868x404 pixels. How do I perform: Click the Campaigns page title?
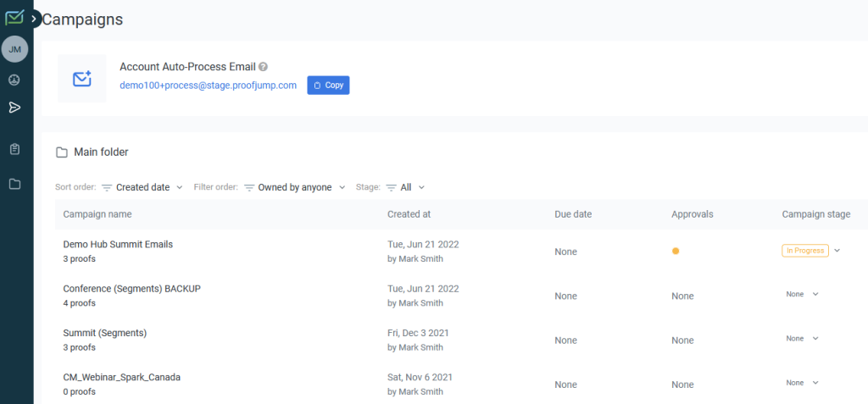(x=82, y=19)
